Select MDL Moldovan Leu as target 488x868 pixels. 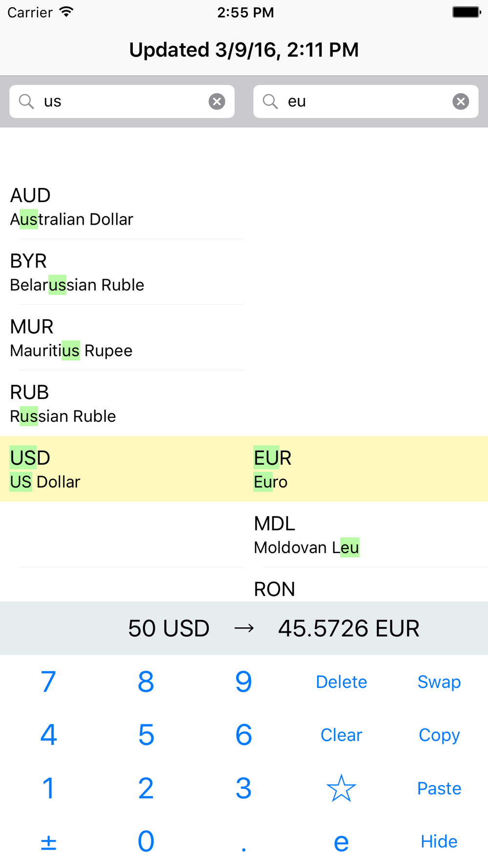(366, 535)
